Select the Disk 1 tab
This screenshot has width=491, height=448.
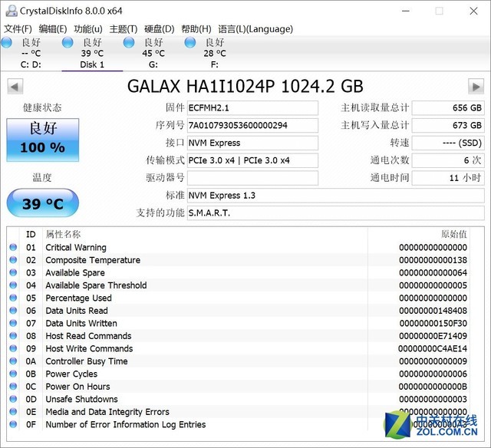coord(92,54)
